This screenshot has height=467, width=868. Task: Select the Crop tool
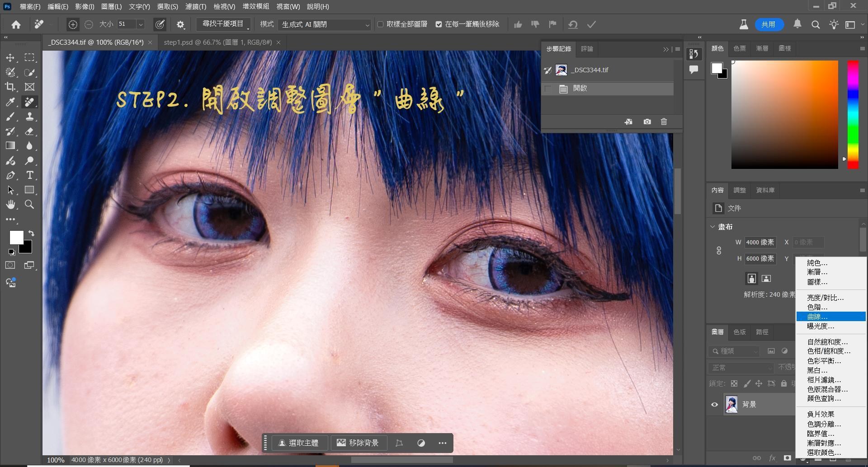(10, 87)
